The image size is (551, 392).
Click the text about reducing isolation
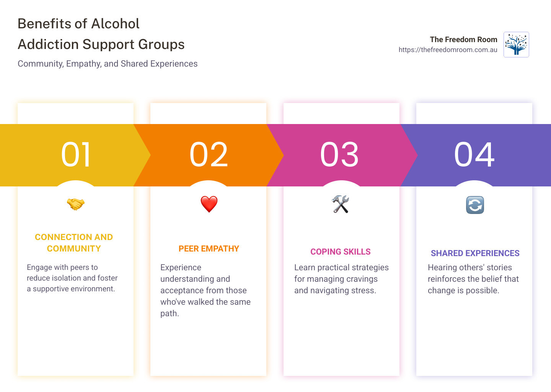click(72, 278)
